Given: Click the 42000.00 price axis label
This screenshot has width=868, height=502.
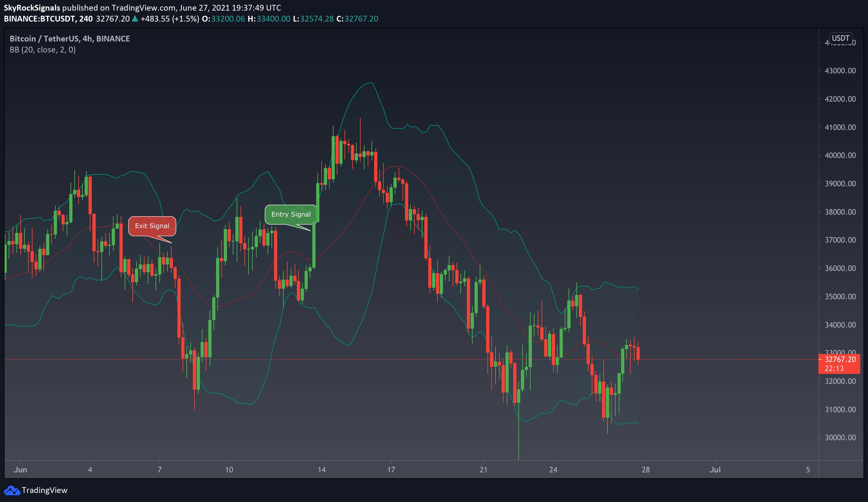Looking at the screenshot, I should (x=840, y=99).
